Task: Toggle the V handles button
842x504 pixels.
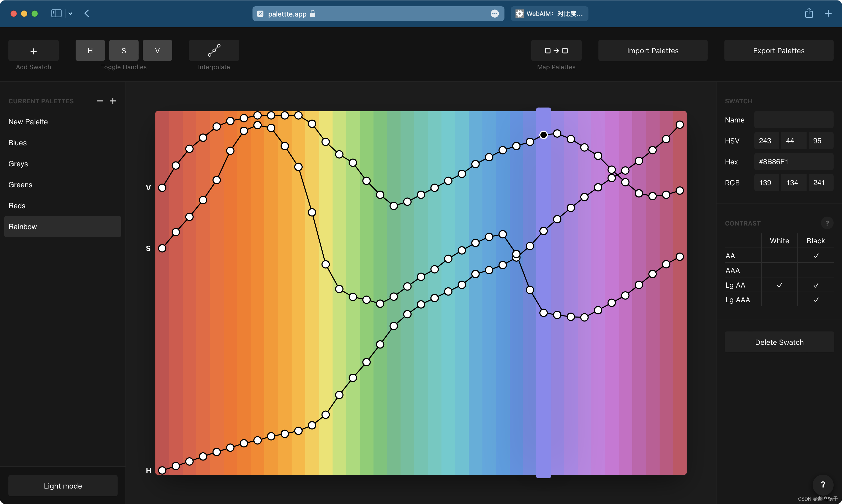Action: pos(157,51)
